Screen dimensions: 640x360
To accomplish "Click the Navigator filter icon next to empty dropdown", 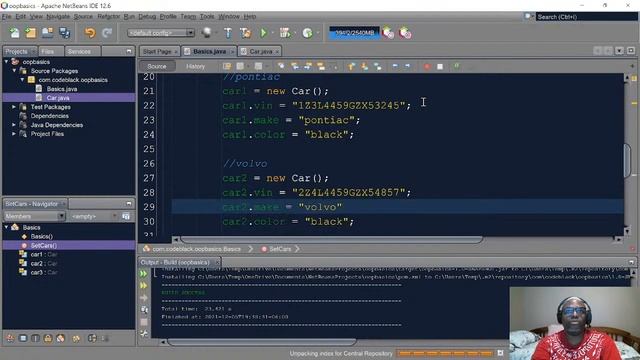I will [x=126, y=216].
